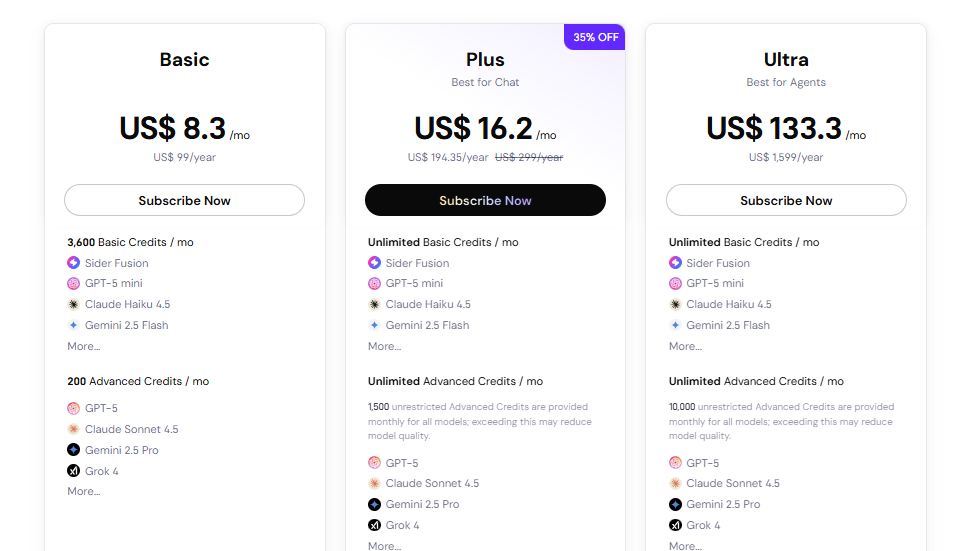
Task: Click the 35% OFF badge
Action: pos(595,37)
